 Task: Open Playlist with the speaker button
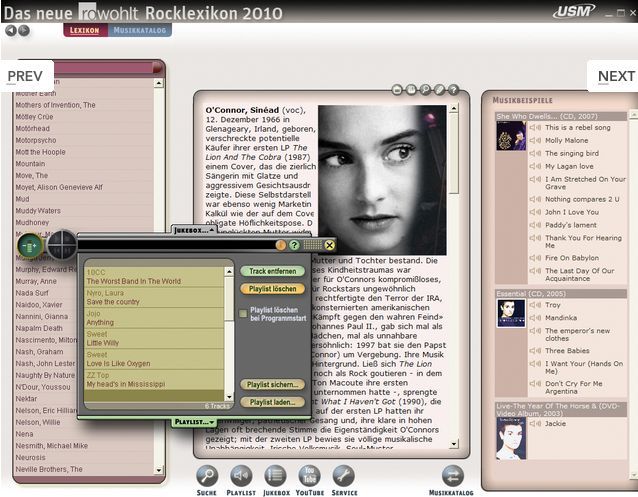[x=241, y=476]
